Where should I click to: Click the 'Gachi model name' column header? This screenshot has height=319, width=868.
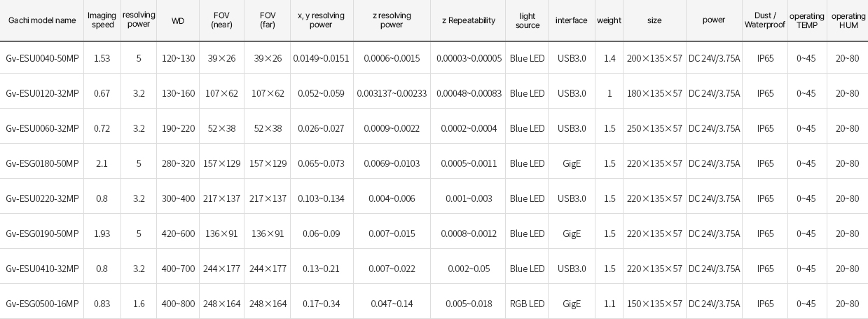(x=42, y=20)
